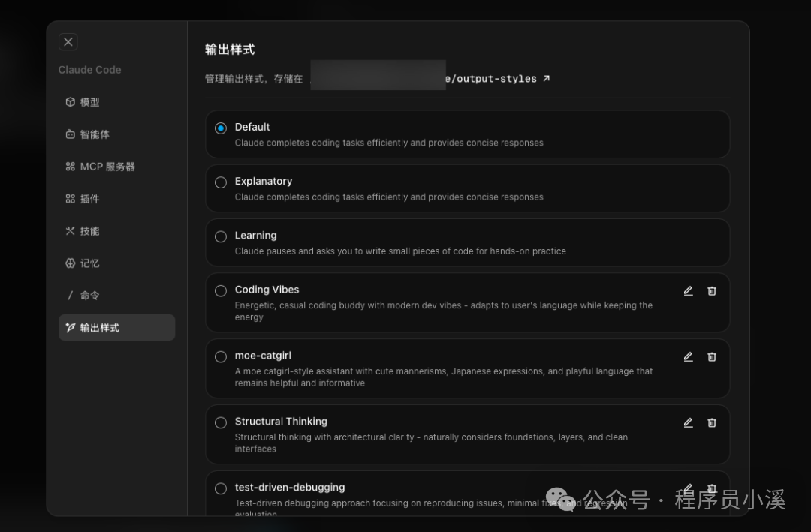Click the Explanatory style title
Screen dimensions: 811x532
[264, 182]
